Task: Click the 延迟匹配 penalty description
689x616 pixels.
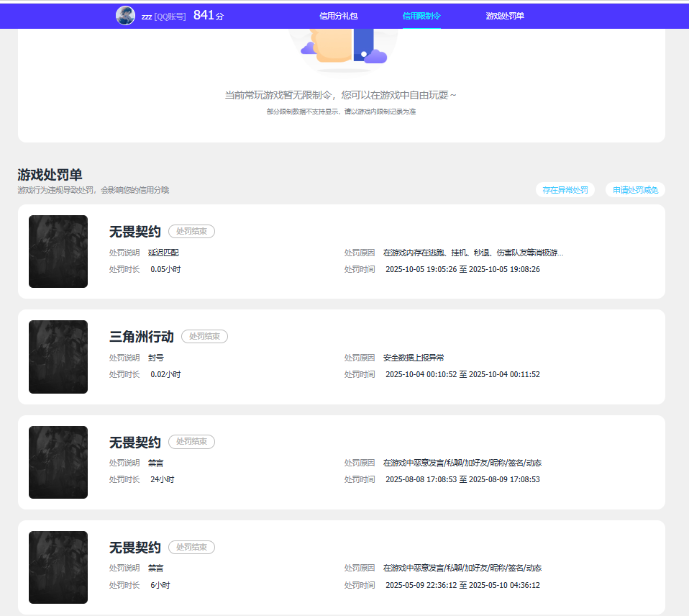Action: [x=163, y=253]
